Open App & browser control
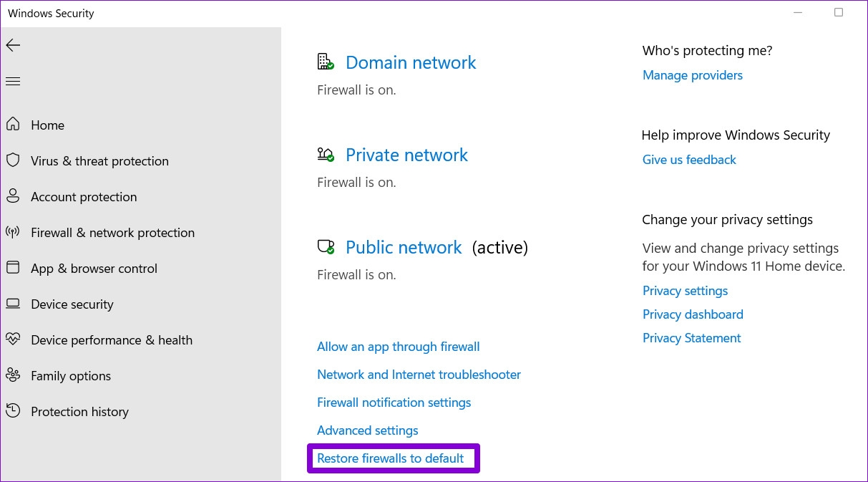The width and height of the screenshot is (868, 482). click(94, 268)
